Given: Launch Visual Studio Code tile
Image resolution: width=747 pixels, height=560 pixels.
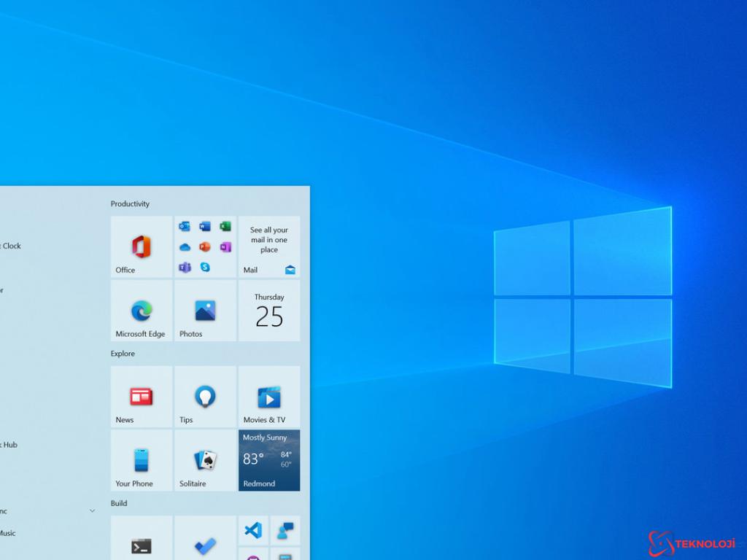Looking at the screenshot, I should (253, 530).
